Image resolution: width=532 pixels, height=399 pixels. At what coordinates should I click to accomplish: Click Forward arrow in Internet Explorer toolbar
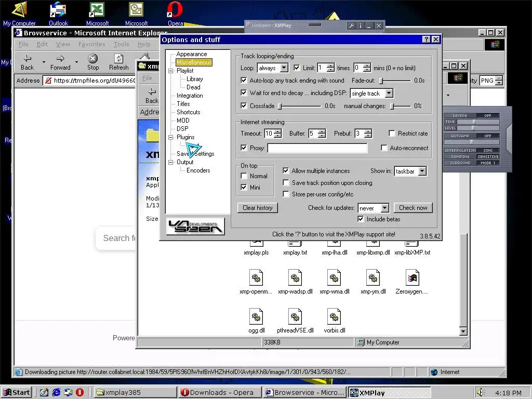60,59
